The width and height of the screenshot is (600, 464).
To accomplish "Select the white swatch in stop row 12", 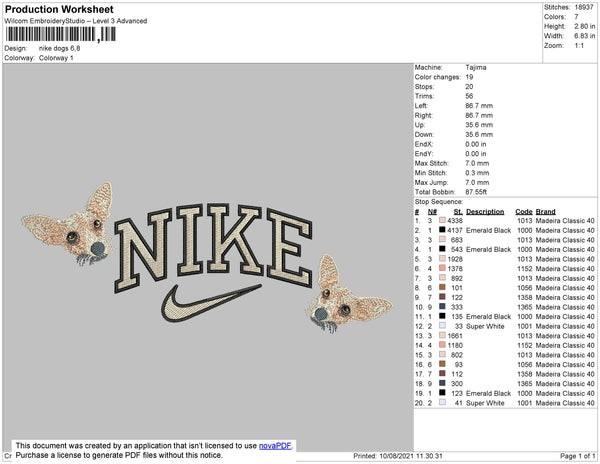I will tap(442, 326).
